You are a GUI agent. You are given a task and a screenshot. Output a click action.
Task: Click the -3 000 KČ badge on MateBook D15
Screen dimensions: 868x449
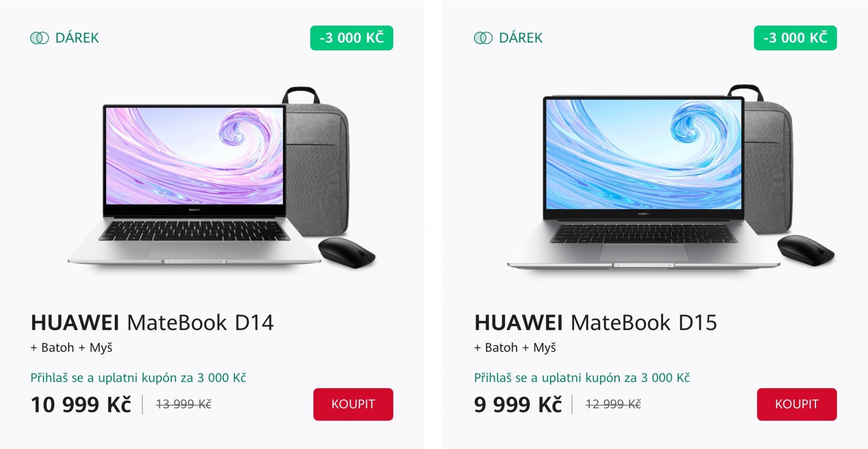[x=795, y=38]
